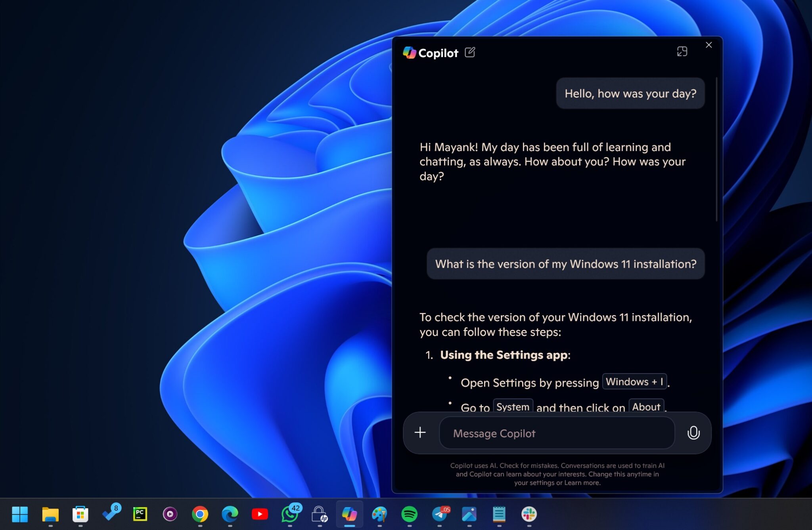
Task: Launch PyCharm from the taskbar
Action: 141,514
